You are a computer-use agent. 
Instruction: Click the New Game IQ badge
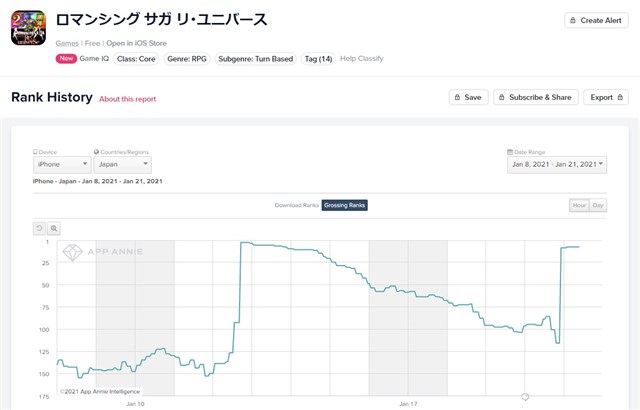coord(82,59)
